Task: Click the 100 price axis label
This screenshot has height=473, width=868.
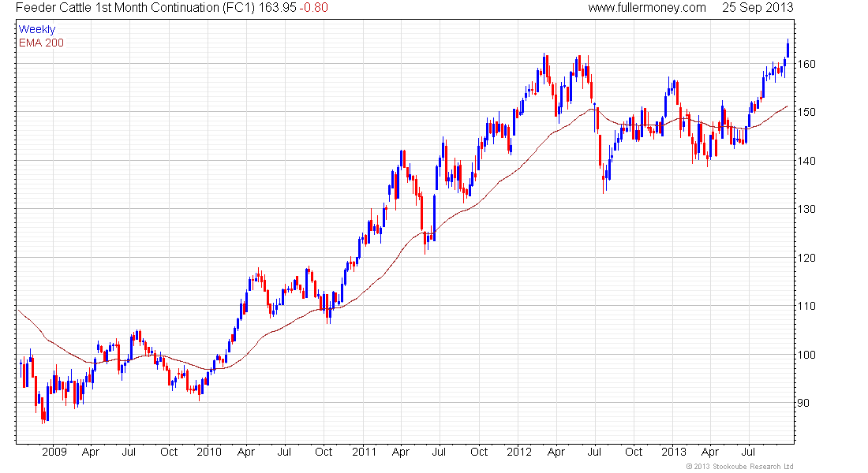Action: coord(806,355)
